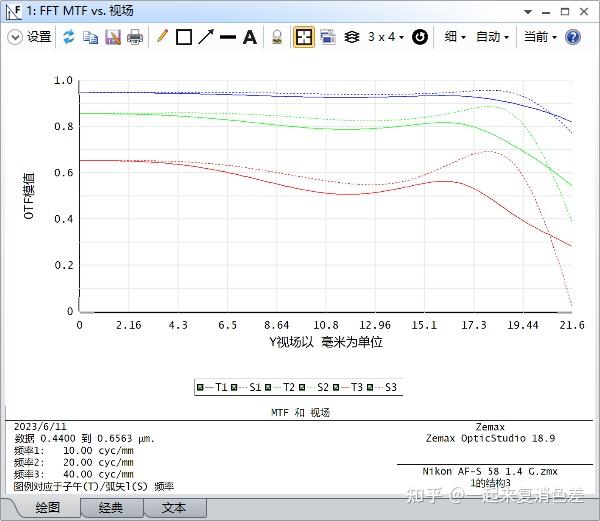Click the blue help question icon
The image size is (600, 521).
click(x=573, y=37)
